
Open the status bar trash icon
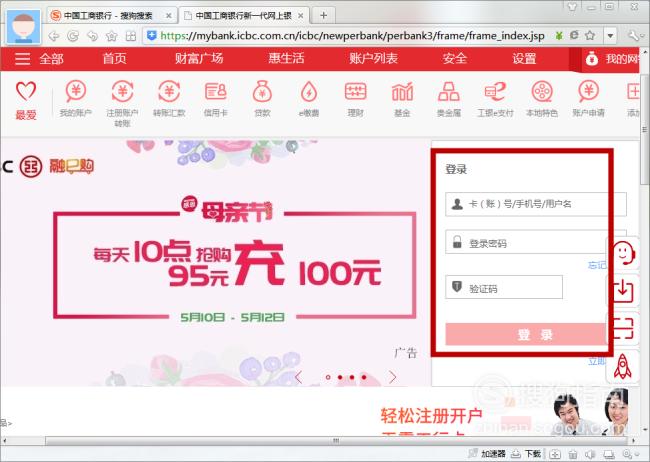pos(572,454)
